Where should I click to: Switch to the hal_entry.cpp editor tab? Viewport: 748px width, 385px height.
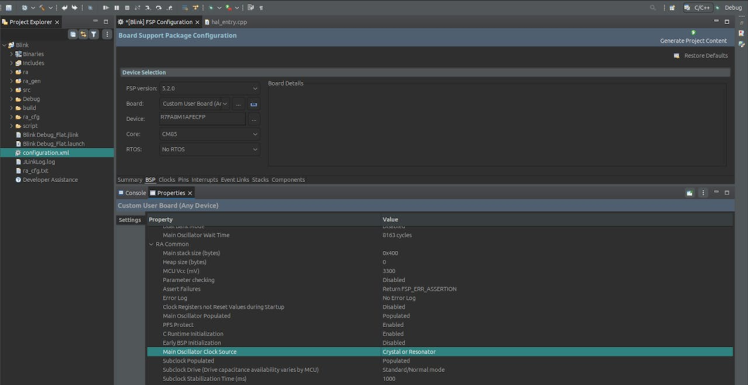(226, 22)
